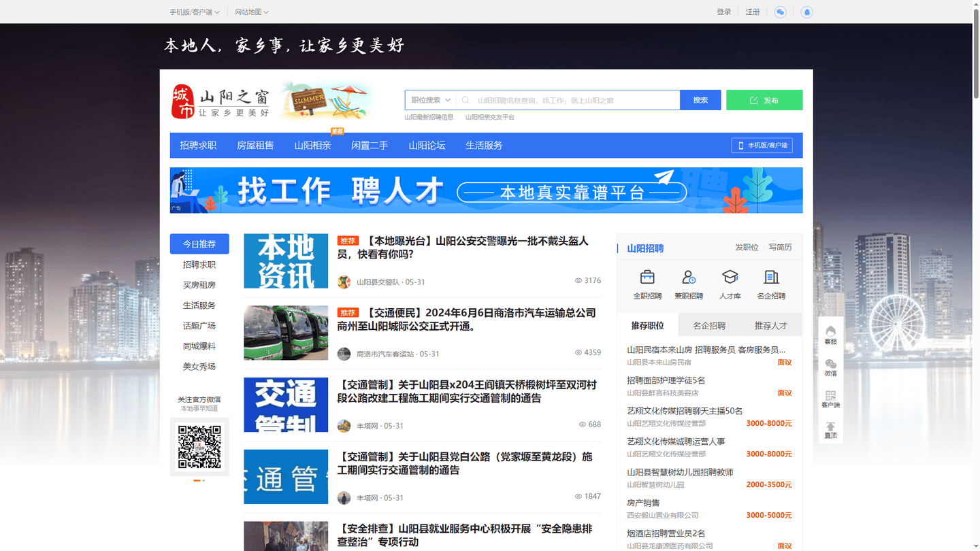
Task: Open 山阳县智慧树幼儿园招聘教师 job listing
Action: pos(680,472)
